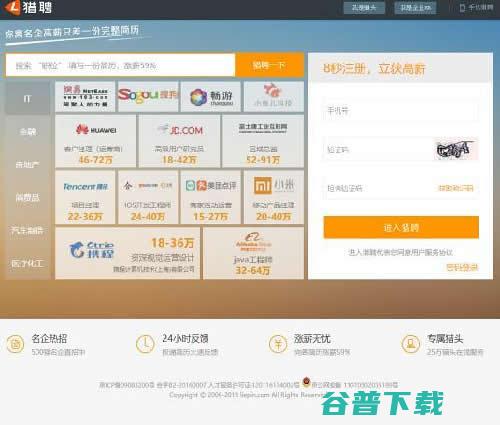500x425 pixels.
Task: Refresh the captcha image
Action: (456, 149)
